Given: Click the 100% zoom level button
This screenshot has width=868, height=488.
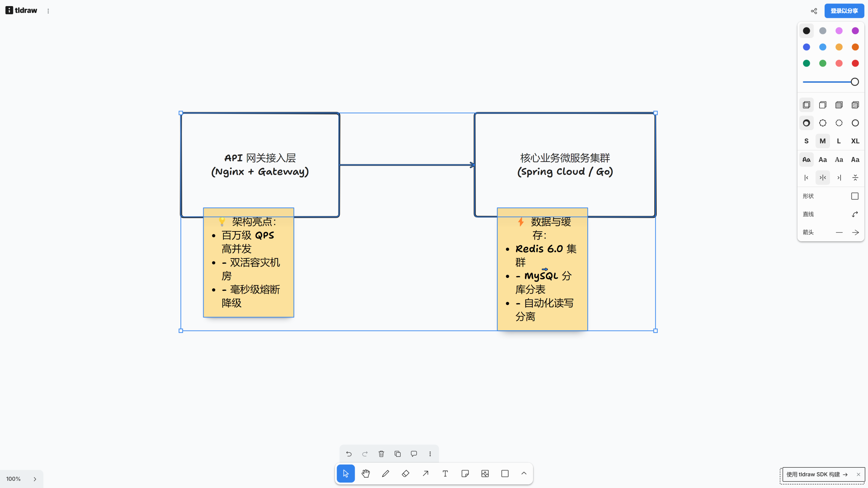Looking at the screenshot, I should [x=13, y=479].
